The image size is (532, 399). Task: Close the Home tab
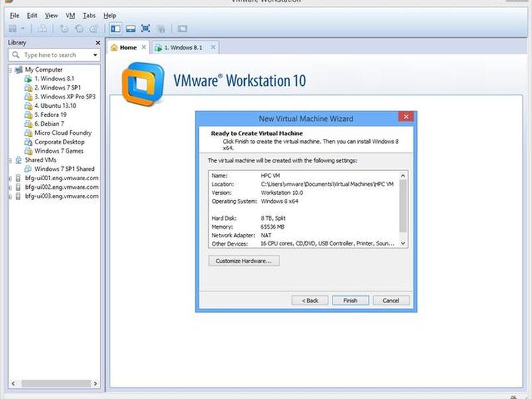click(x=144, y=47)
